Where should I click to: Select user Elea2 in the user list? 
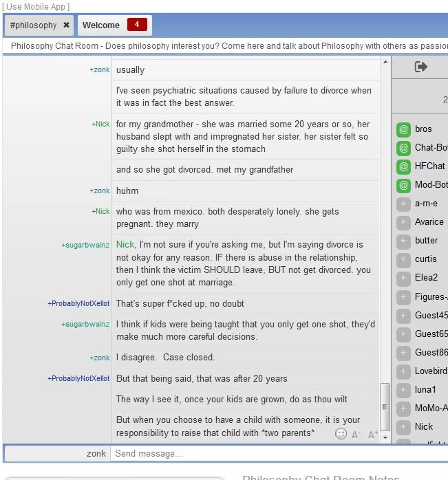point(426,277)
